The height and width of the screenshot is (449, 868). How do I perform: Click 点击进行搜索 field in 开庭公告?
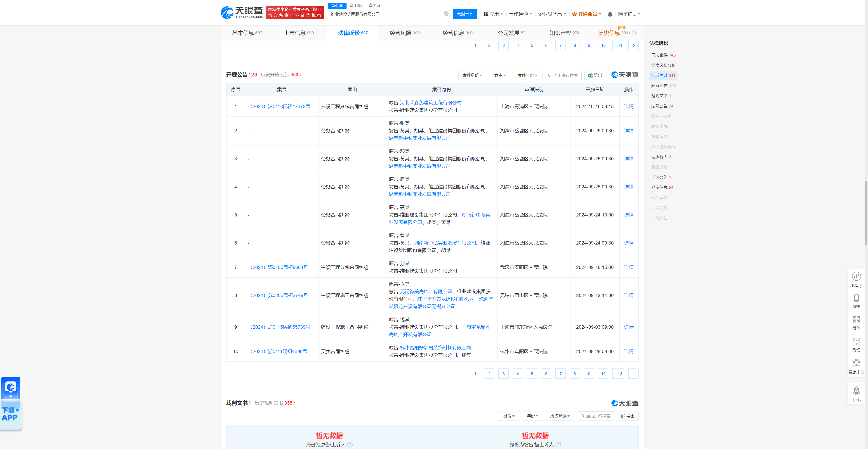coord(563,75)
